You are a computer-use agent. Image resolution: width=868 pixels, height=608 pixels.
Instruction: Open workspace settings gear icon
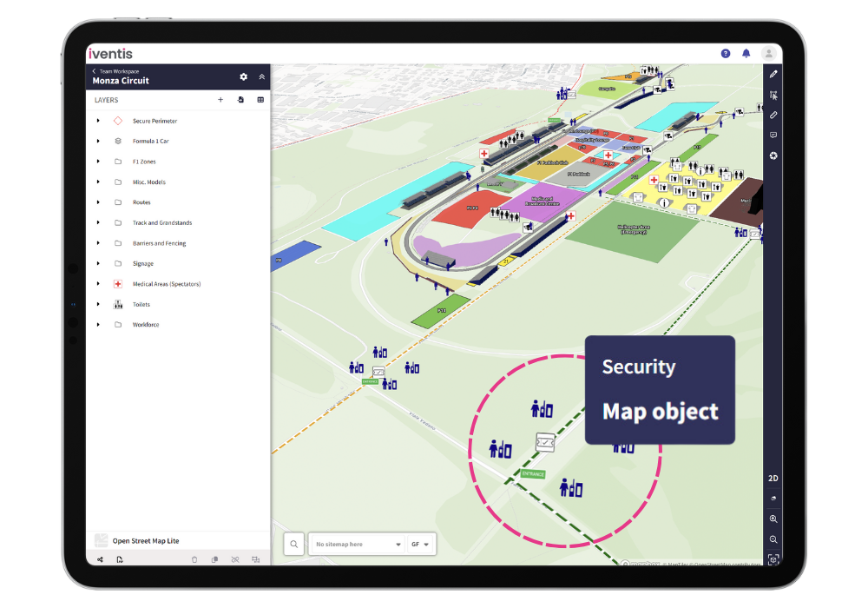pos(244,77)
